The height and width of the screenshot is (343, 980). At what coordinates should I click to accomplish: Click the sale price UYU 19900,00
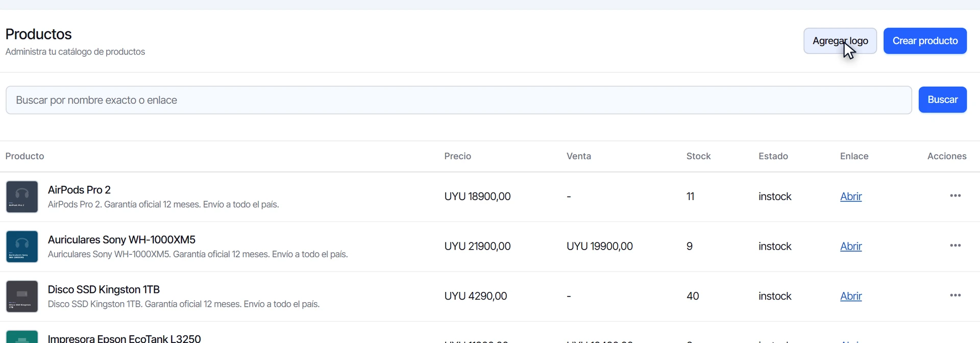[599, 247]
